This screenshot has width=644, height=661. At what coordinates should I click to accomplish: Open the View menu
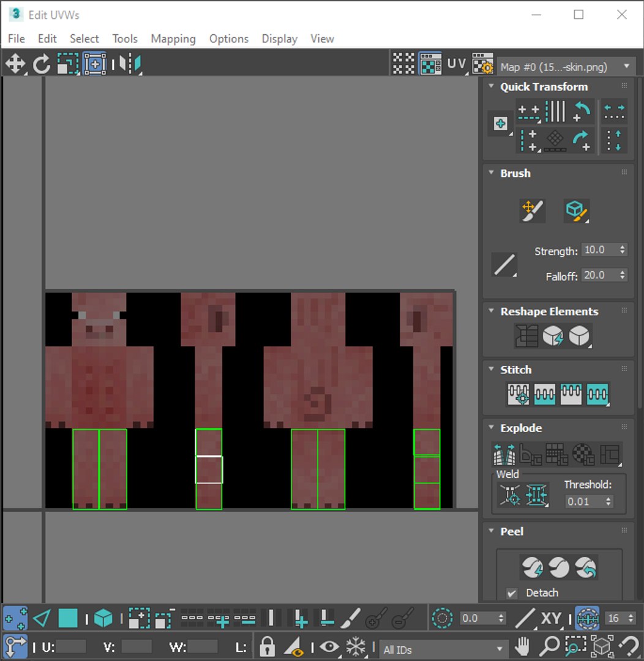(x=322, y=39)
